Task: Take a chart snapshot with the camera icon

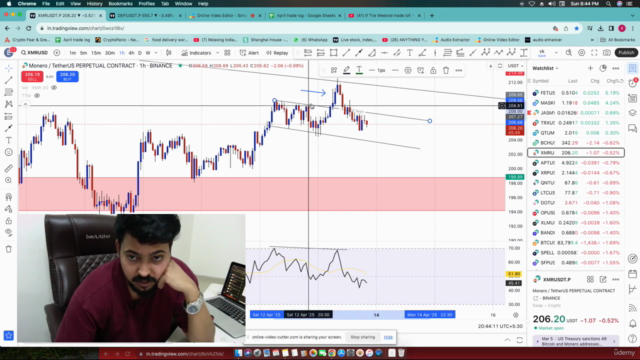Action: pyautogui.click(x=607, y=53)
